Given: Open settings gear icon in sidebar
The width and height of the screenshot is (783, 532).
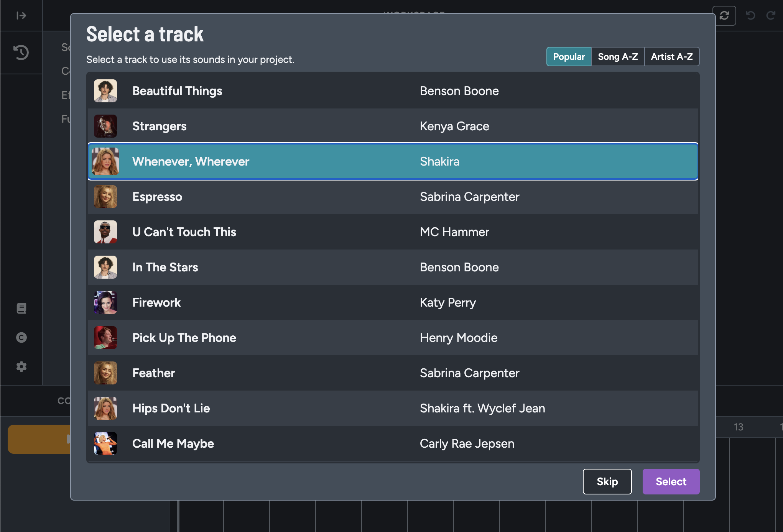Looking at the screenshot, I should tap(21, 366).
